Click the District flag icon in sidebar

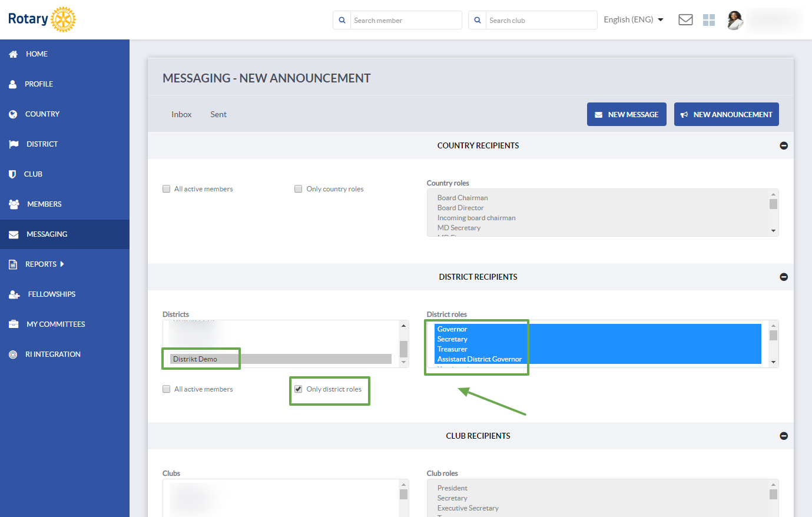[14, 144]
